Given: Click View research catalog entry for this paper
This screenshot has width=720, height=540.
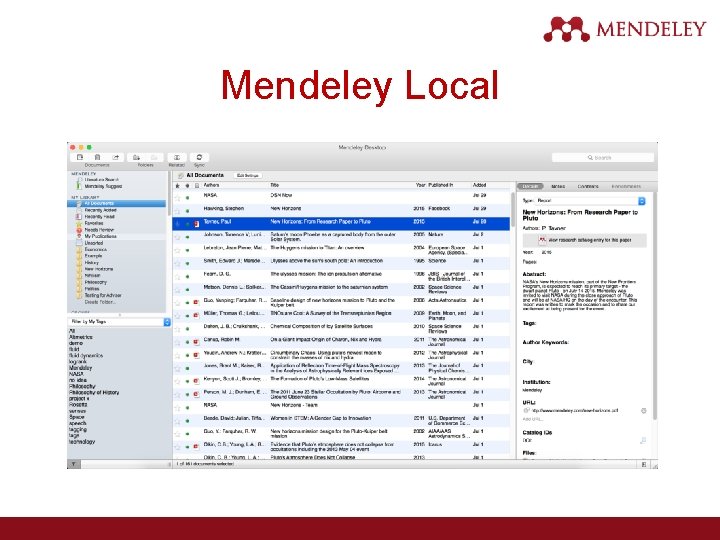Looking at the screenshot, I should (585, 240).
